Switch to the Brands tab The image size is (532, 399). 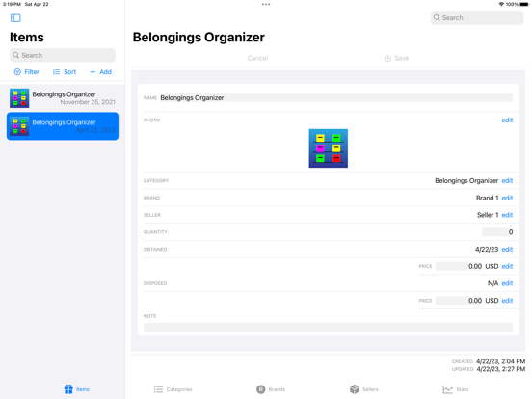pos(271,389)
